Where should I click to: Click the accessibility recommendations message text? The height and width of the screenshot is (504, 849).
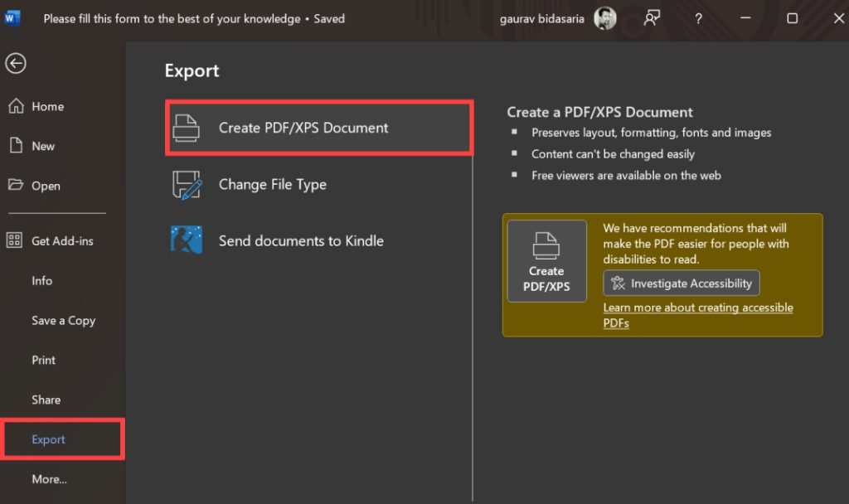tap(696, 244)
